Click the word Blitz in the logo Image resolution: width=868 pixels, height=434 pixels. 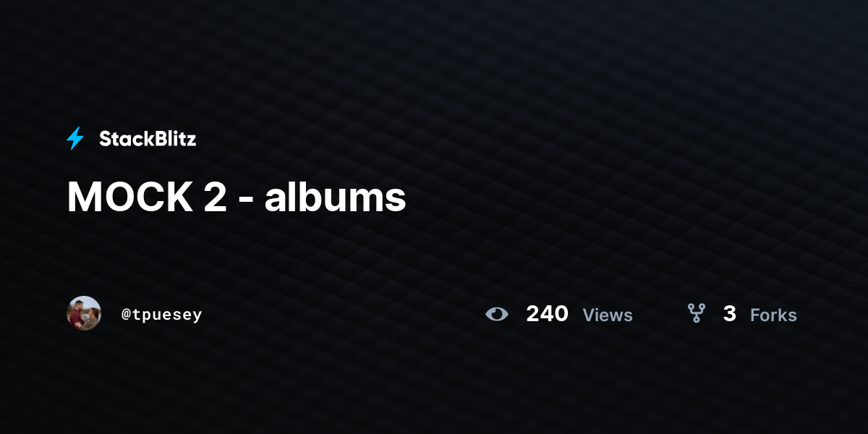pyautogui.click(x=176, y=139)
